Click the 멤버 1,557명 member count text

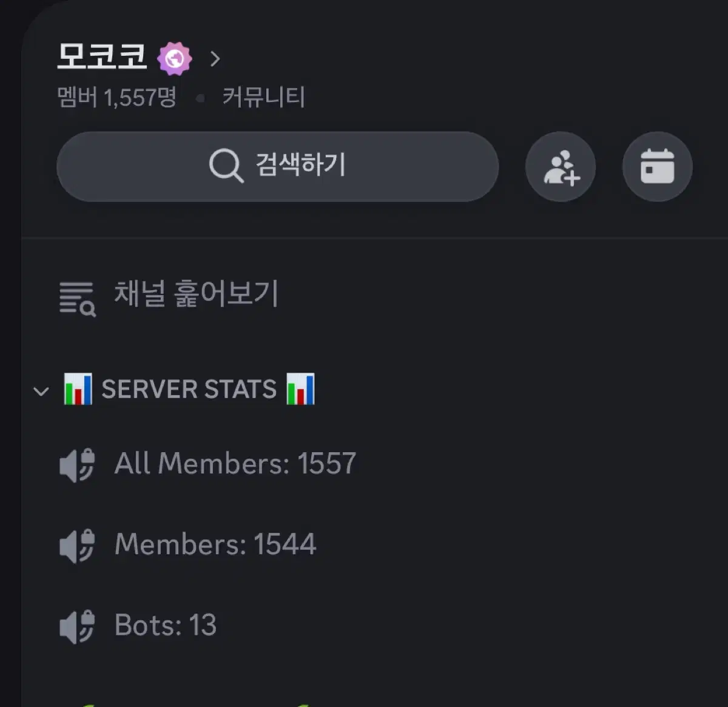pyautogui.click(x=117, y=97)
